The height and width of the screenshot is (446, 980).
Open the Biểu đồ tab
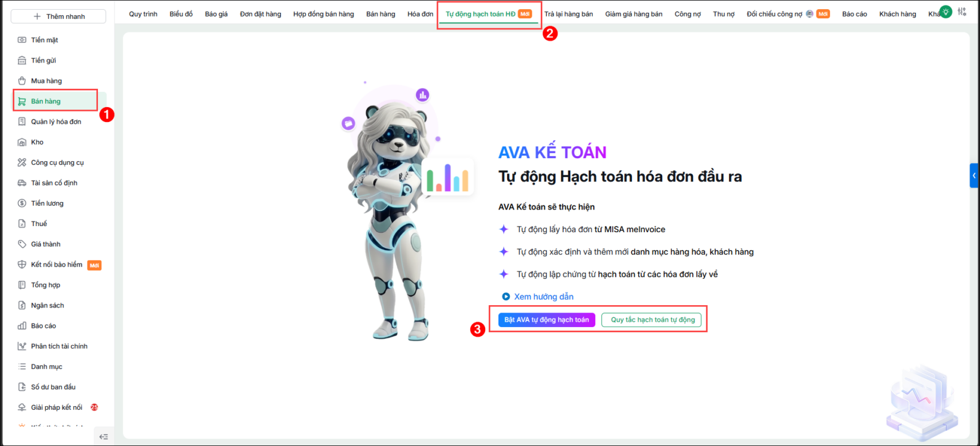tap(181, 14)
